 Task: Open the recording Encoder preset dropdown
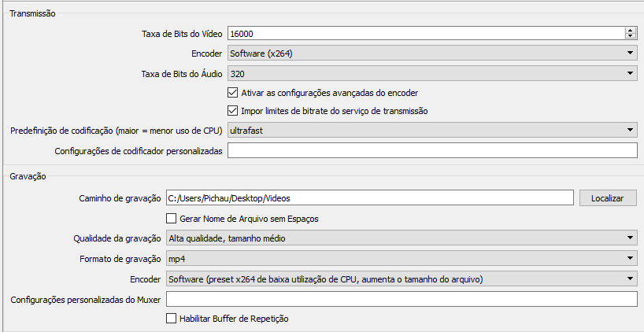(x=402, y=279)
